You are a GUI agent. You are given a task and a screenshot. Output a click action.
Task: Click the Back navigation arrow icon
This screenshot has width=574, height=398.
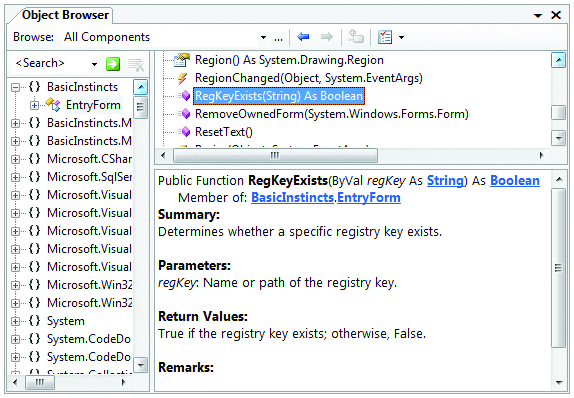(x=303, y=37)
